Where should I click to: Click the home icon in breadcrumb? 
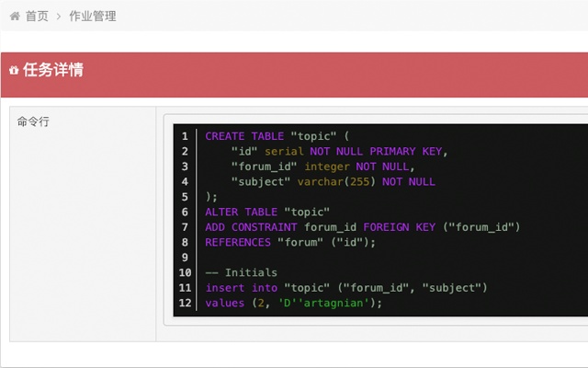pyautogui.click(x=15, y=17)
